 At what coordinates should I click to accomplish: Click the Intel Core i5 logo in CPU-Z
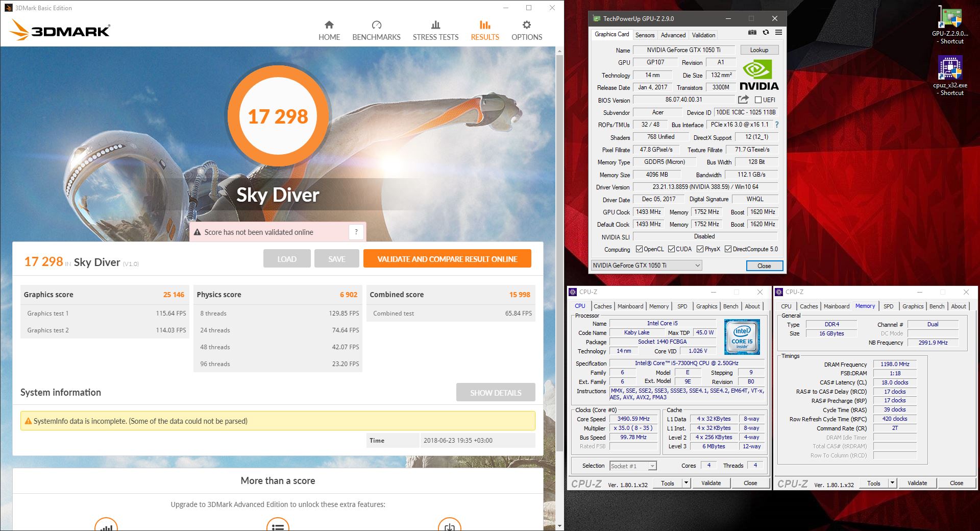click(742, 336)
